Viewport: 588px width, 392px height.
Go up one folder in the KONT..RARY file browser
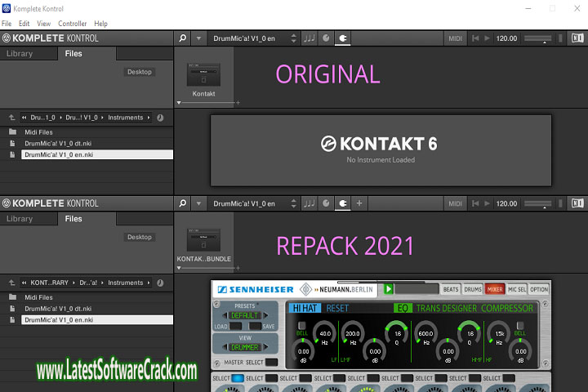pos(11,283)
